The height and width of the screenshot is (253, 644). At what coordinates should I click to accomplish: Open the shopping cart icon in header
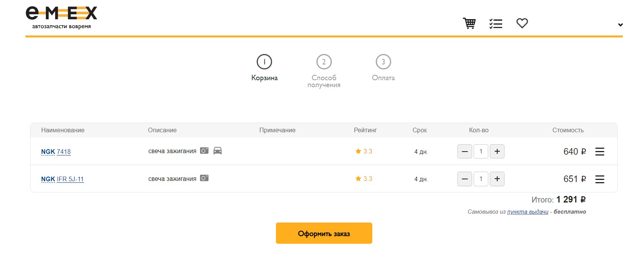coord(469,24)
